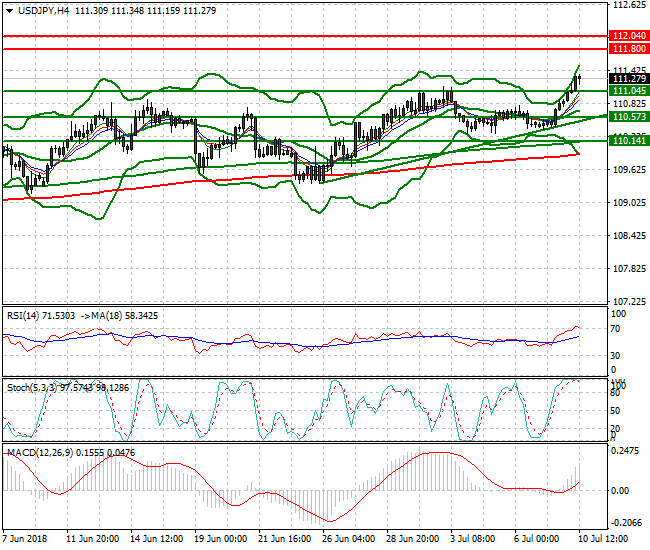The height and width of the screenshot is (550, 650).
Task: Select the green horizontal line at 110.573
Action: pos(305,117)
